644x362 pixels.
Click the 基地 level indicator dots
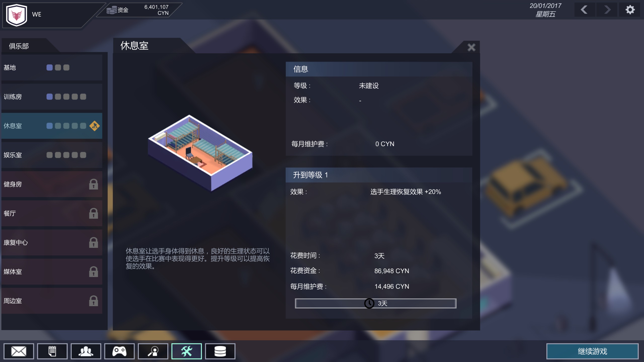[58, 67]
